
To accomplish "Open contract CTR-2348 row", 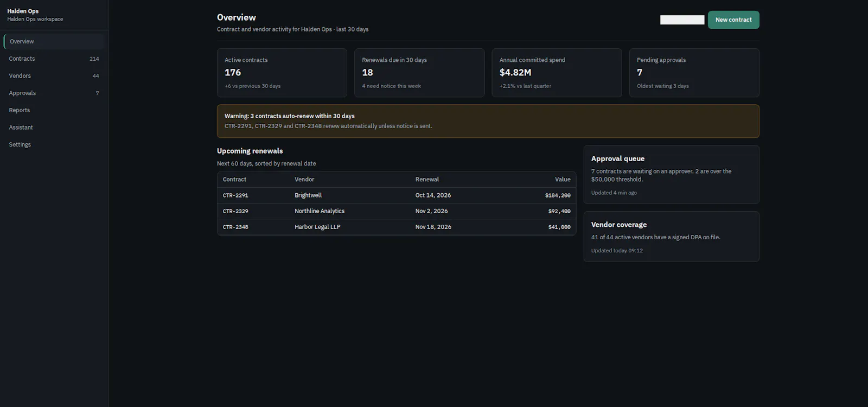I will pyautogui.click(x=397, y=227).
